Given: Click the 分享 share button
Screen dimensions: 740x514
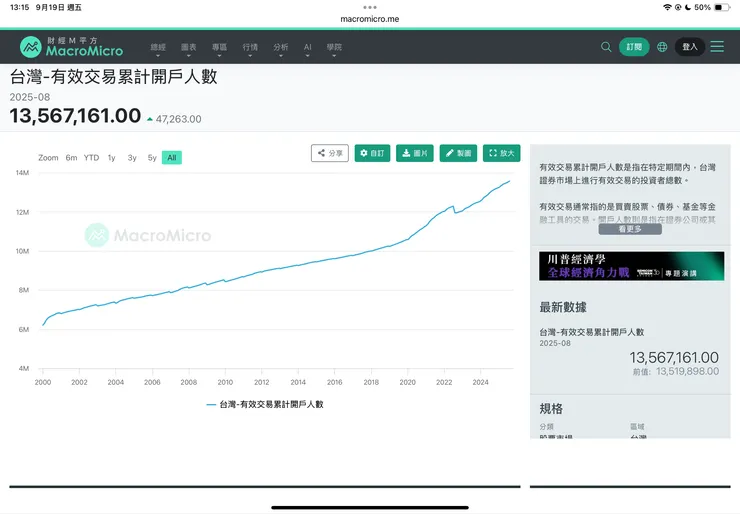Looking at the screenshot, I should 330,153.
